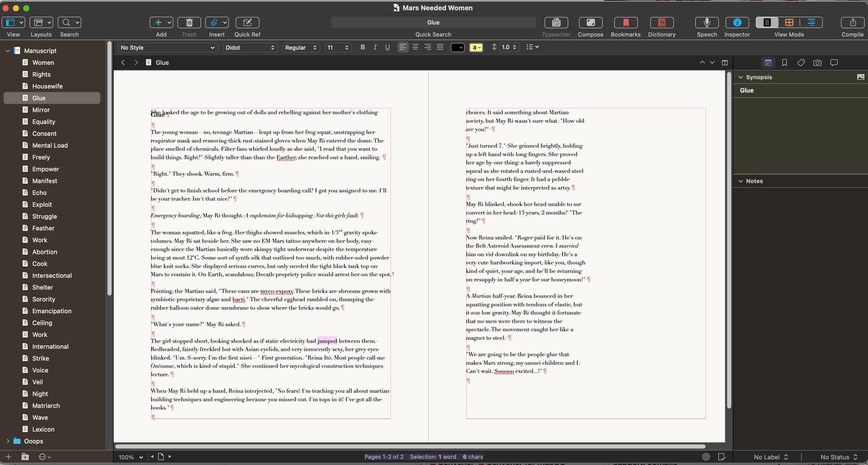Click the Compile toolbar button

pyautogui.click(x=853, y=23)
